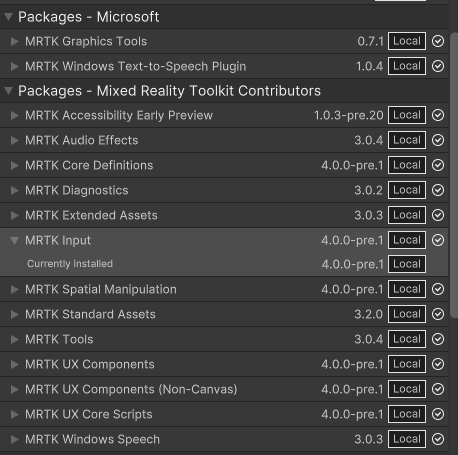Image resolution: width=458 pixels, height=455 pixels.
Task: Expand the MRTK UX Core Scripts entry
Action: tap(15, 414)
